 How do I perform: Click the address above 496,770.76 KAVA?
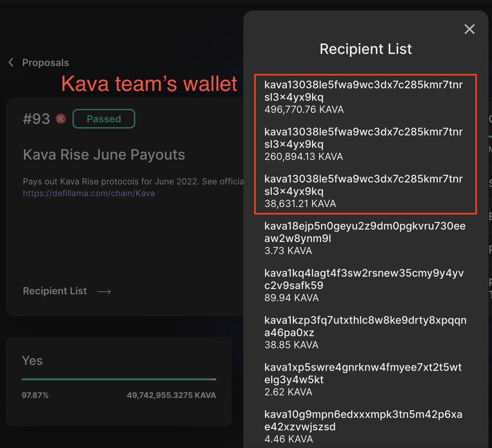(363, 91)
